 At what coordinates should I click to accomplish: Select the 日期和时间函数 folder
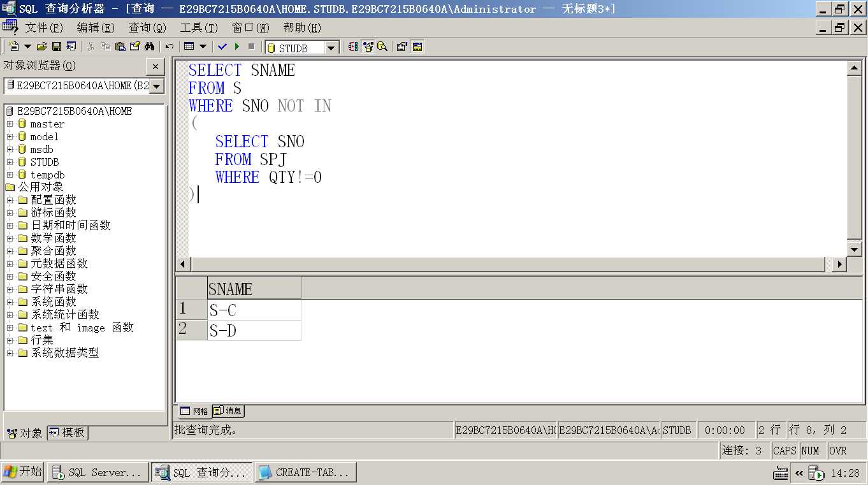[x=71, y=226]
